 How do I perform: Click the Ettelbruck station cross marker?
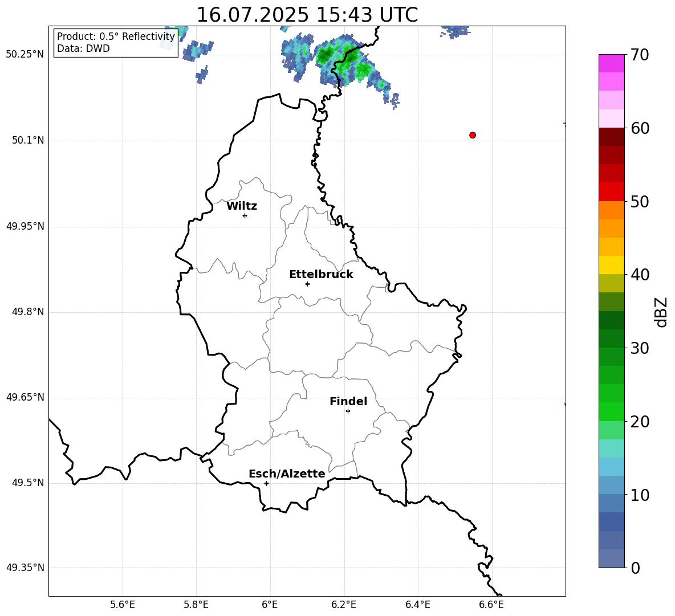coord(307,284)
